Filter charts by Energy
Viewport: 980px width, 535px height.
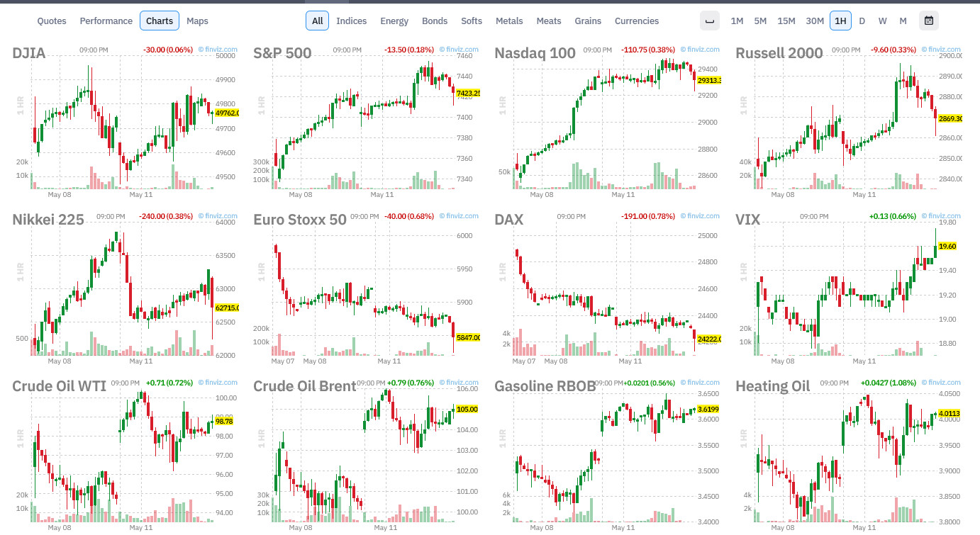(x=394, y=21)
